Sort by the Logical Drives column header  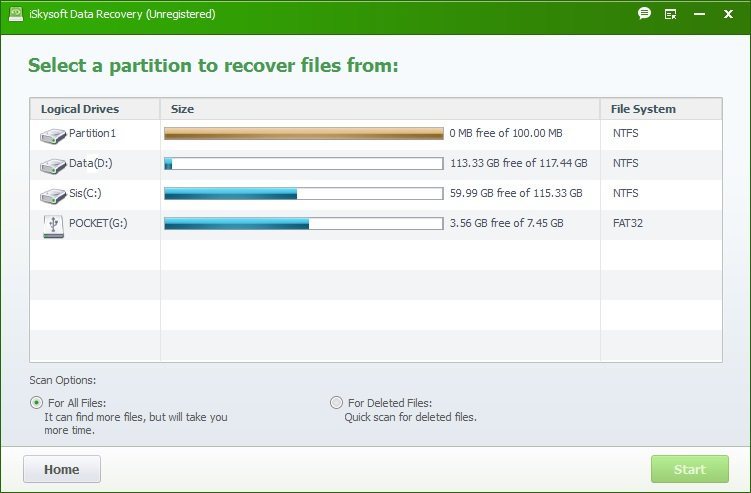tap(95, 109)
